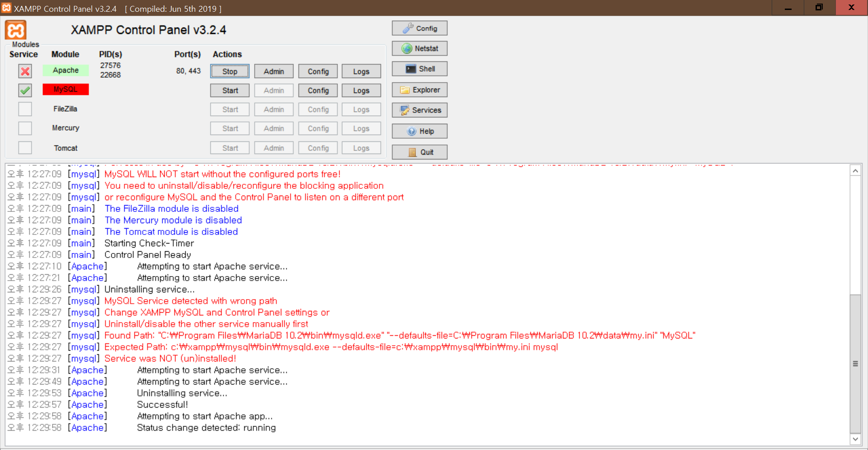The height and width of the screenshot is (450, 868).
Task: Start the Tomcat module
Action: pyautogui.click(x=230, y=148)
